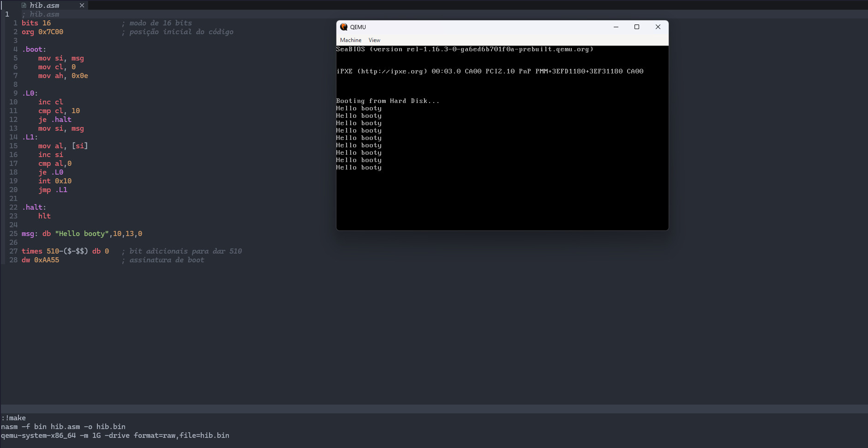Minimize the QEMU window
This screenshot has height=448, width=868.
tap(616, 27)
